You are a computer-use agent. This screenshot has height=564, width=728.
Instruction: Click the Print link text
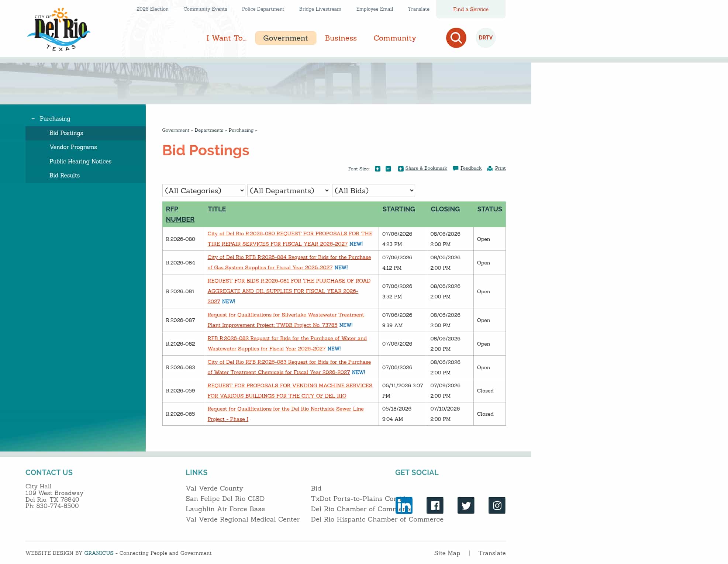pos(500,168)
